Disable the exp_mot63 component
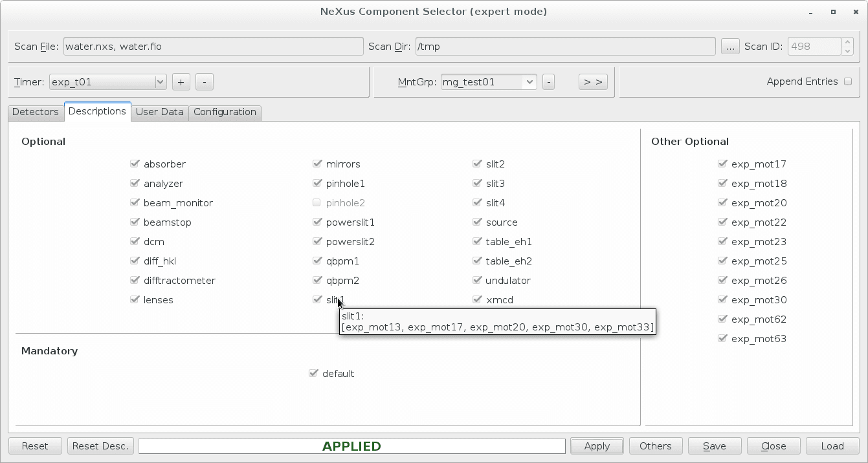The height and width of the screenshot is (463, 868). point(722,338)
